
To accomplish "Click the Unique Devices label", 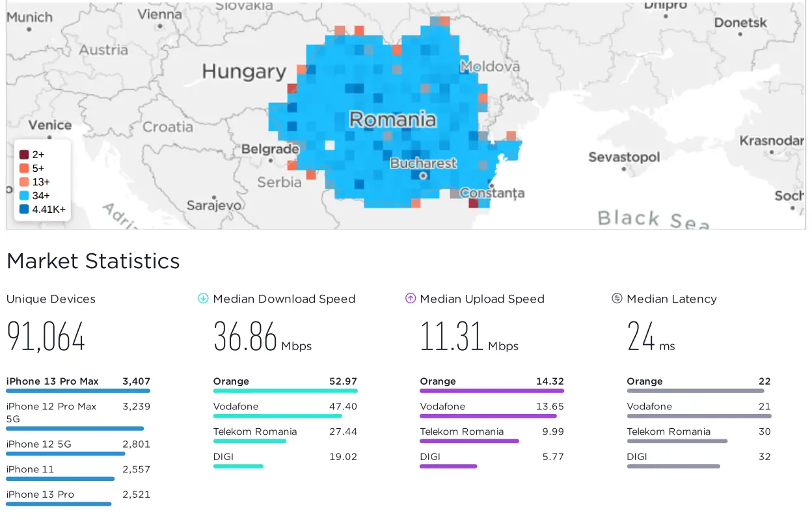I will tap(51, 299).
